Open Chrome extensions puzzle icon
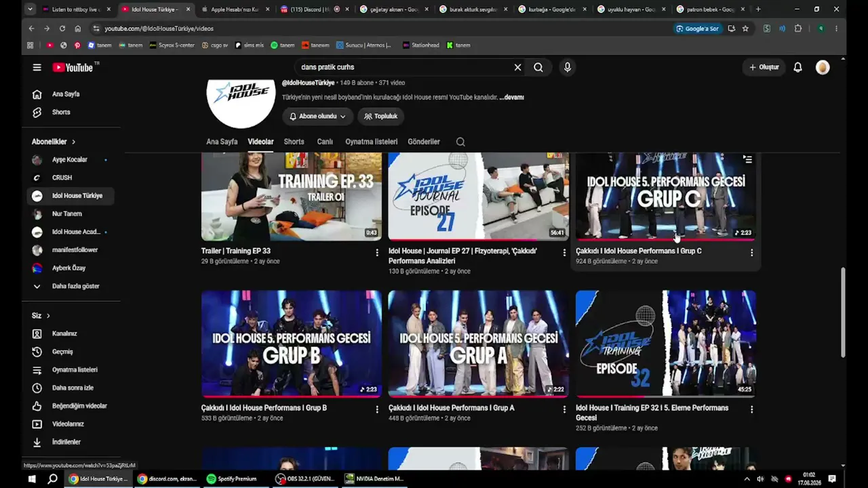The image size is (868, 488). pyautogui.click(x=798, y=28)
